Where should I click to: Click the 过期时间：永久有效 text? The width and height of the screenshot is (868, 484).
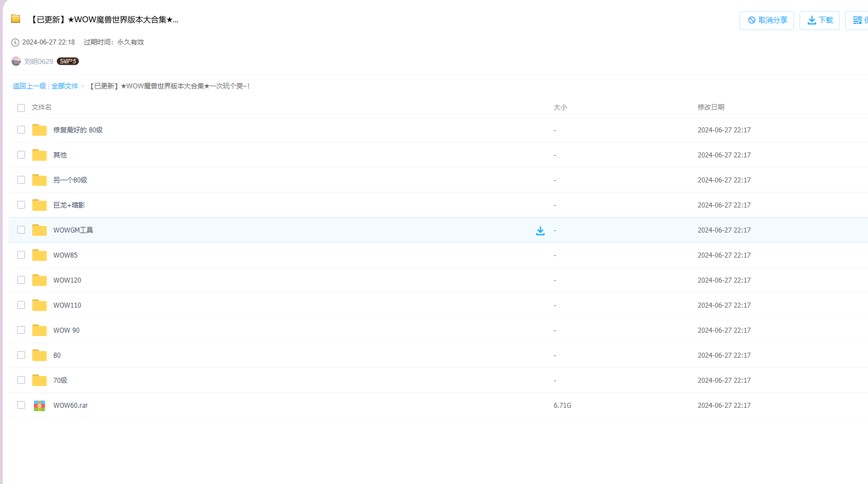pos(114,42)
